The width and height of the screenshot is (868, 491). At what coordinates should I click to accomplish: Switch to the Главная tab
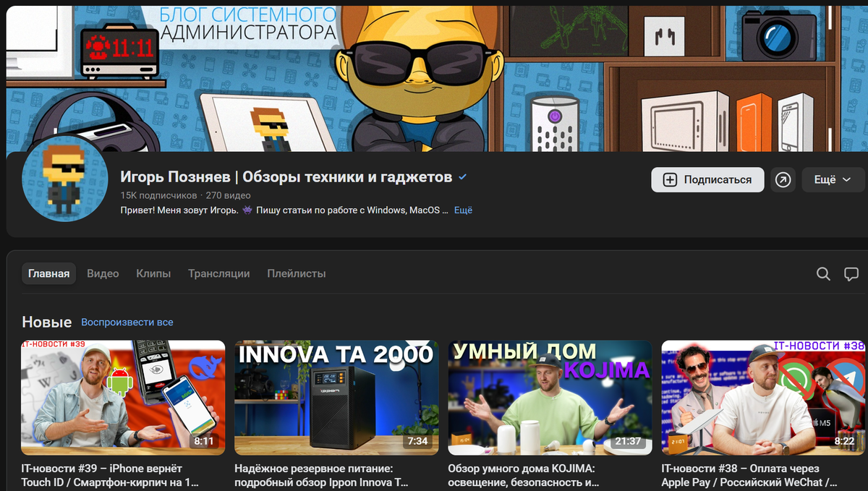pyautogui.click(x=49, y=273)
